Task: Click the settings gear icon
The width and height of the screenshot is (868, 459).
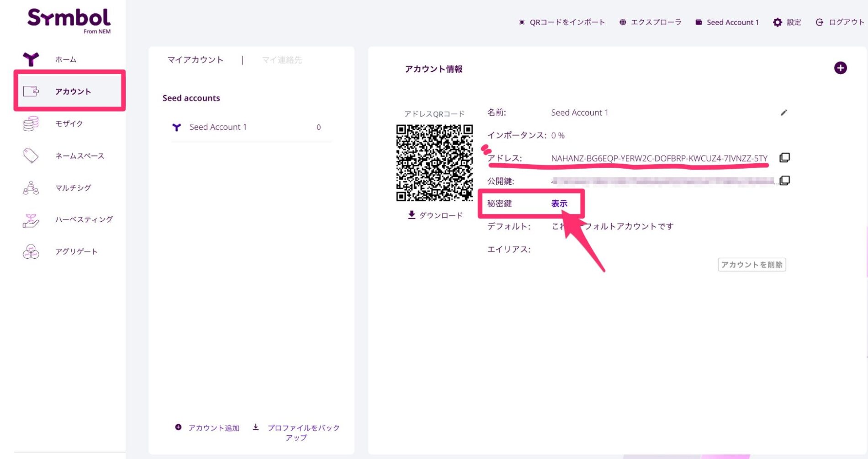Action: point(778,22)
